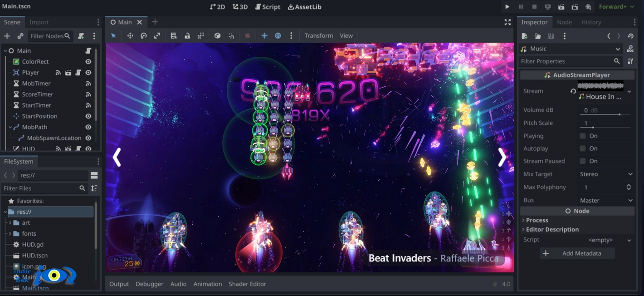Toggle FileSystem split view mode icon
This screenshot has height=296, width=644.
click(x=94, y=175)
